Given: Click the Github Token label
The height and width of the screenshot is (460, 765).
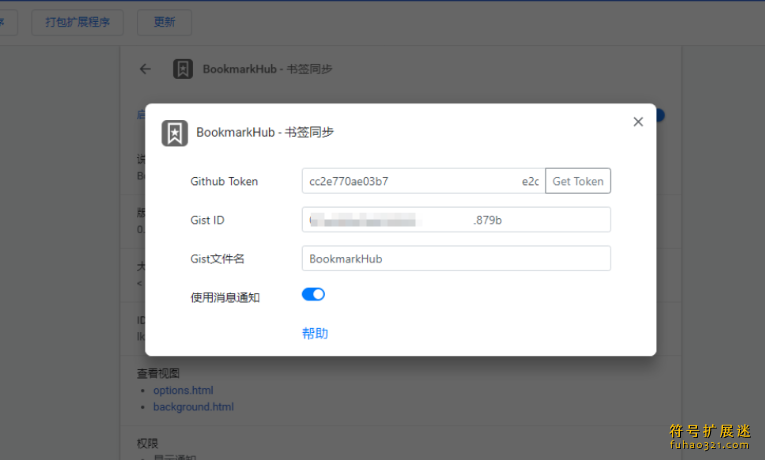Looking at the screenshot, I should point(224,181).
